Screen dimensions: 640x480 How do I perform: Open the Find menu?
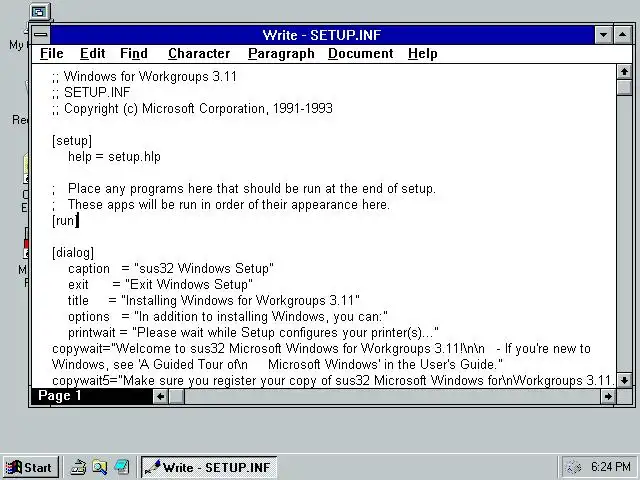coord(134,54)
